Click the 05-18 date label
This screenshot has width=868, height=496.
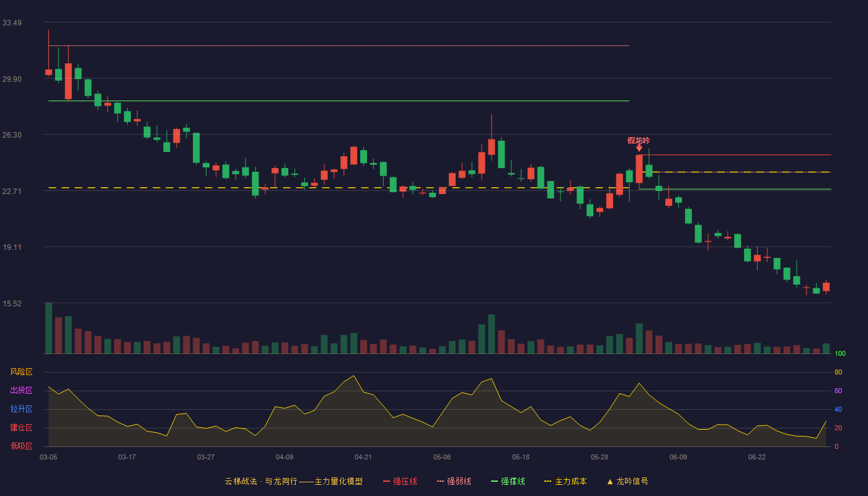[521, 457]
